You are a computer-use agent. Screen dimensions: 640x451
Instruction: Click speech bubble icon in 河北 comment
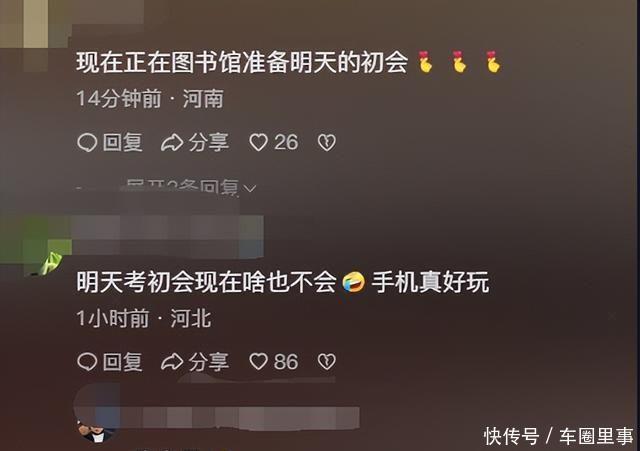87,362
